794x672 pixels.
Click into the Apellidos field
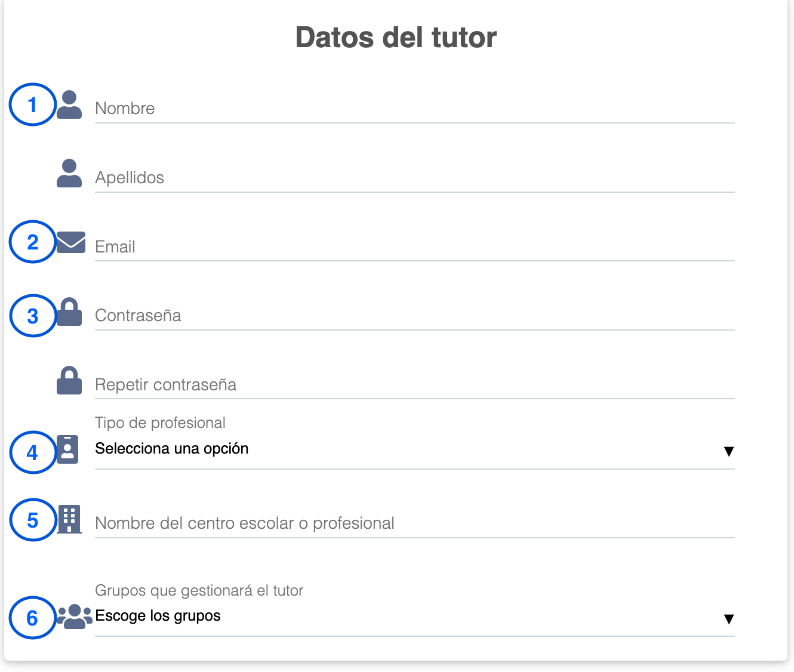414,178
